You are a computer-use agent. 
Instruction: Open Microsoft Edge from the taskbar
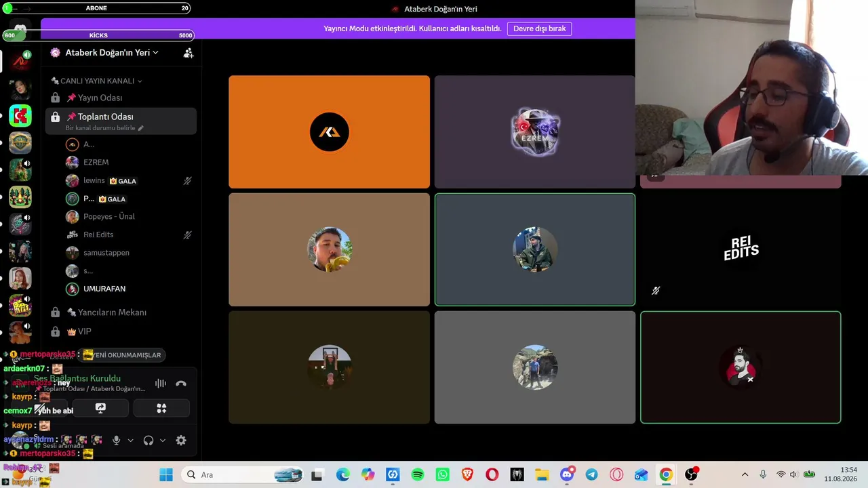click(343, 475)
